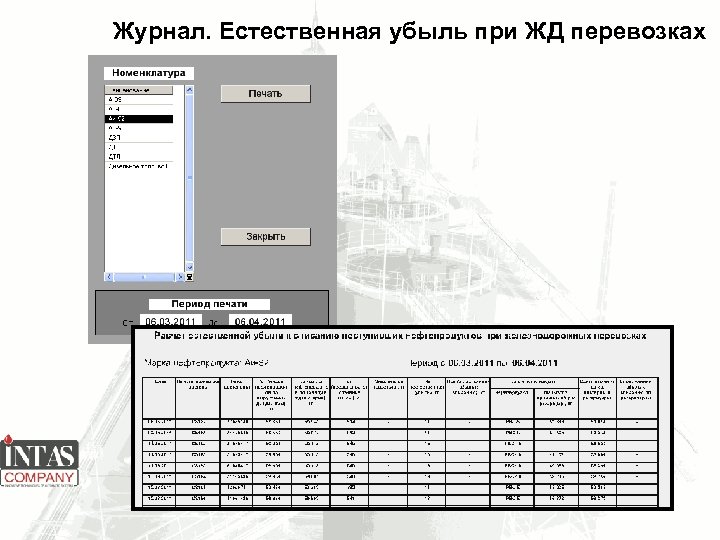
Task: Select the end date field 06.04.2011
Action: pyautogui.click(x=260, y=321)
